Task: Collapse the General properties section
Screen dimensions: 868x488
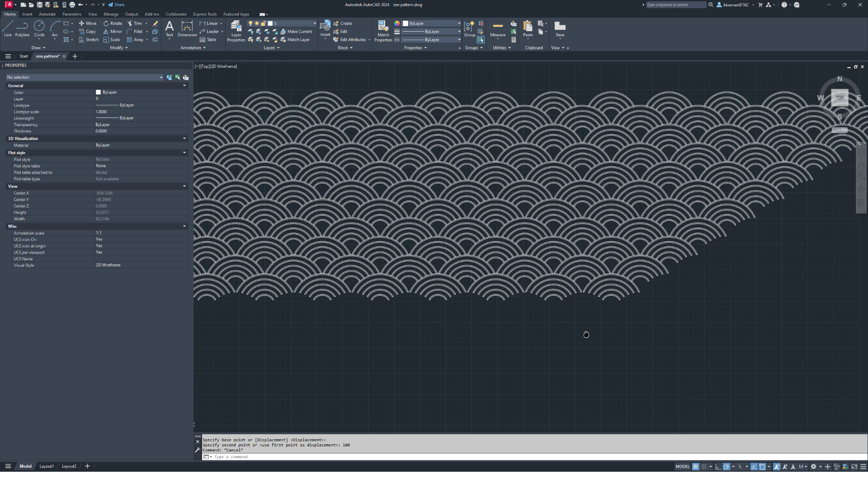Action: [x=184, y=85]
